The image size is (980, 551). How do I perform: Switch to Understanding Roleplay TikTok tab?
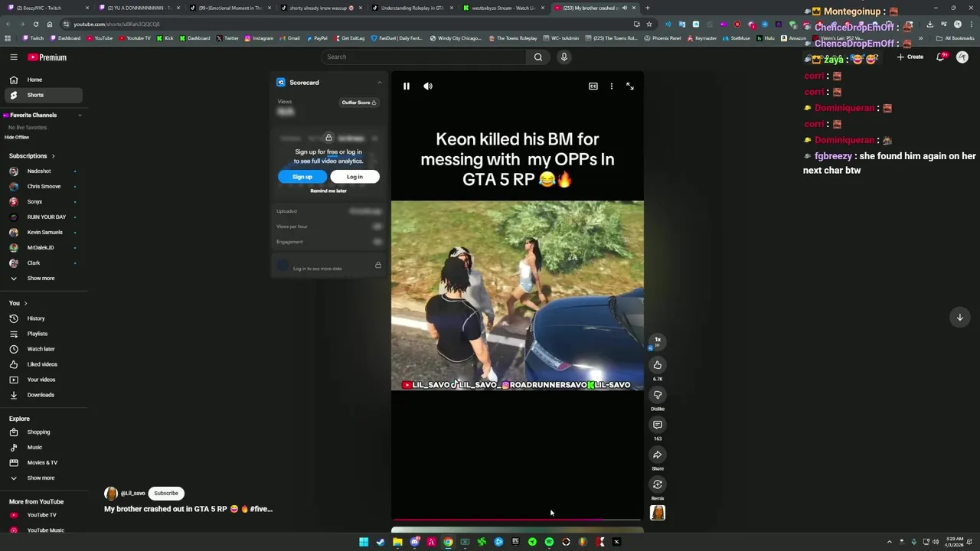413,8
